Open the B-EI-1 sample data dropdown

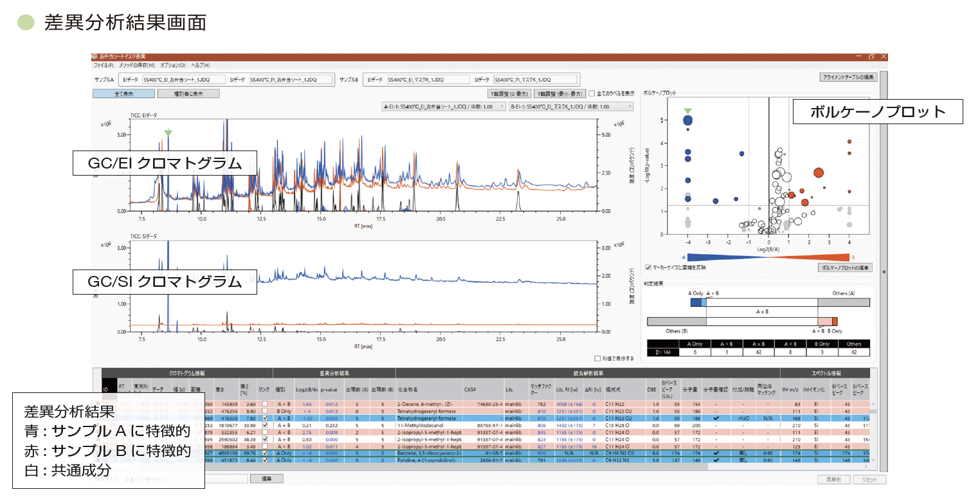click(570, 107)
